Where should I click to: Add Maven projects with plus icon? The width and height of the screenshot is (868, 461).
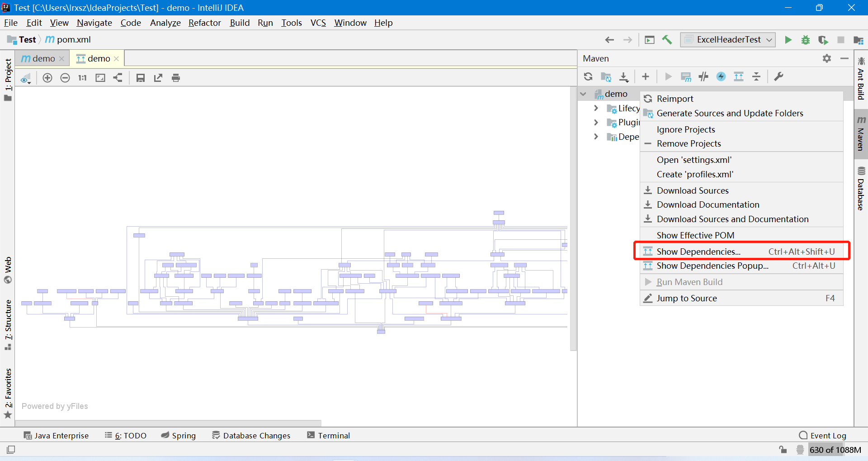click(646, 76)
